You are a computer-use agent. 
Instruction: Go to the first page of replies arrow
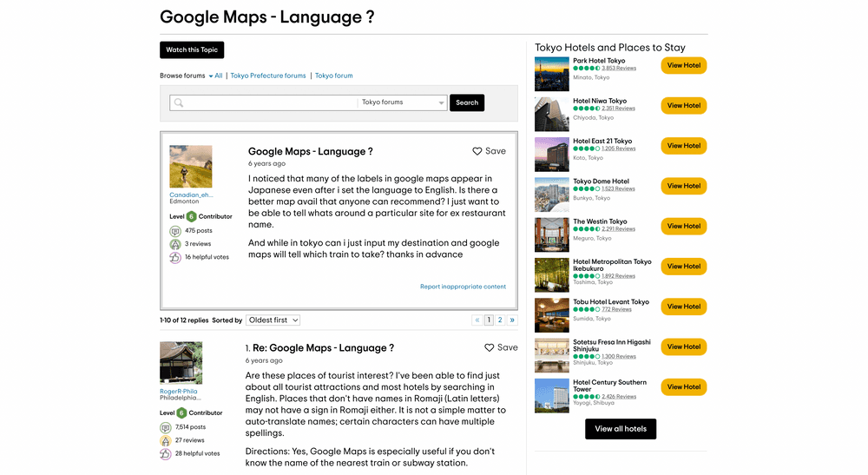477,320
